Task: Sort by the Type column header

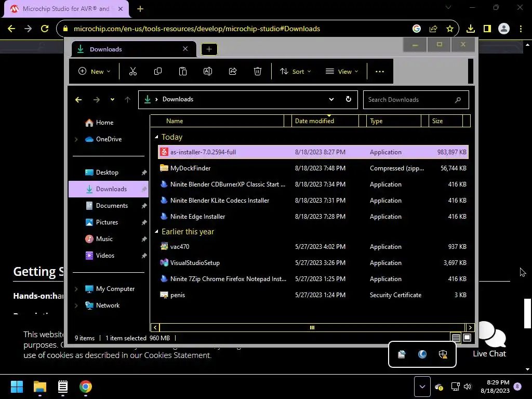Action: click(394, 121)
